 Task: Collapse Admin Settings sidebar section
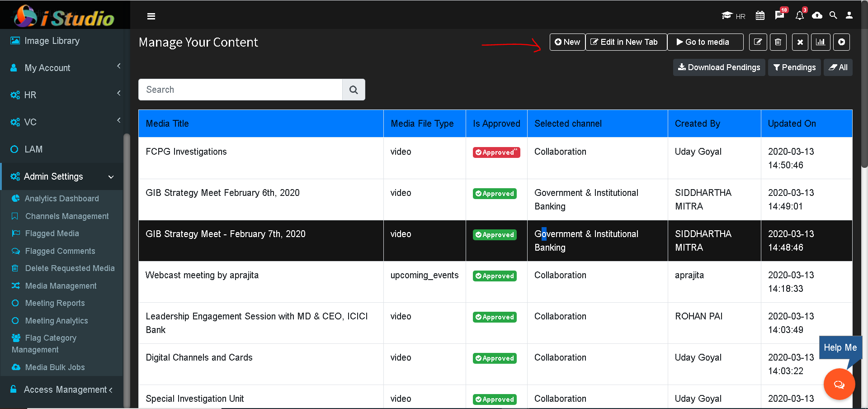click(61, 176)
